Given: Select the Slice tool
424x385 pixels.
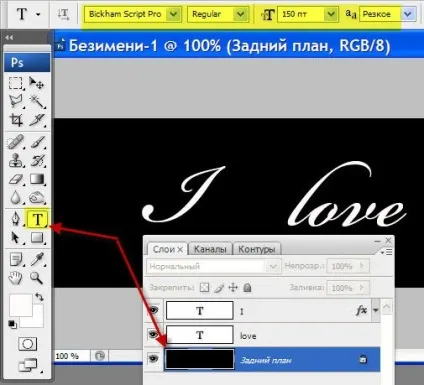Looking at the screenshot, I should 36,120.
